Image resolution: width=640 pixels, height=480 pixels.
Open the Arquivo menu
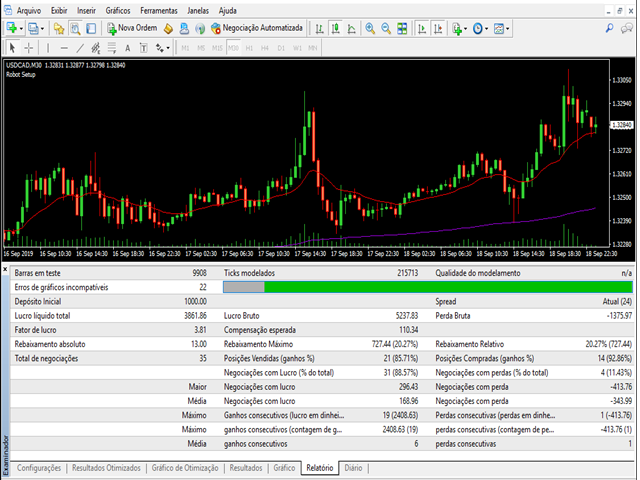(x=29, y=11)
